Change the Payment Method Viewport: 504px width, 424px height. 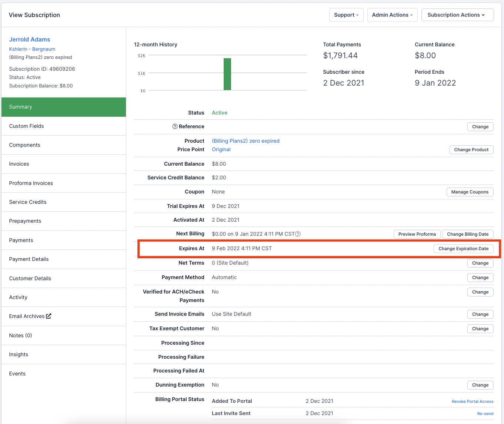[x=480, y=278]
